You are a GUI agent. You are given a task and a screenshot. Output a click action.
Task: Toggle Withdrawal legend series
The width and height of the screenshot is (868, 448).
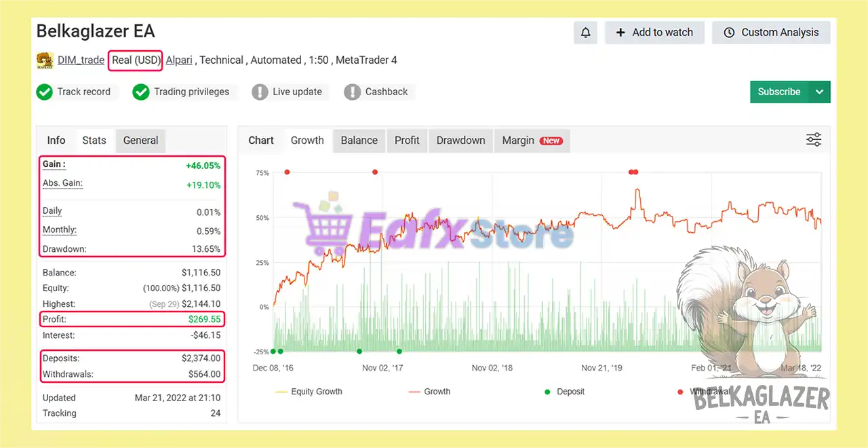[704, 392]
